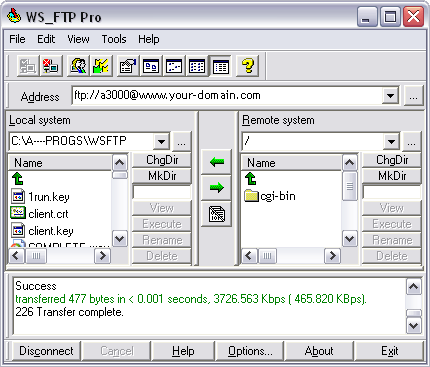This screenshot has width=430, height=367.
Task: Click remote list vertical scrollbar thumb
Action: [349, 186]
